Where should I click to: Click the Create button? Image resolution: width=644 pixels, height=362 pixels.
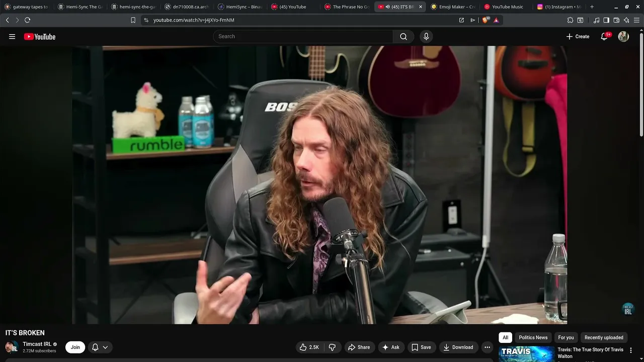pyautogui.click(x=578, y=36)
